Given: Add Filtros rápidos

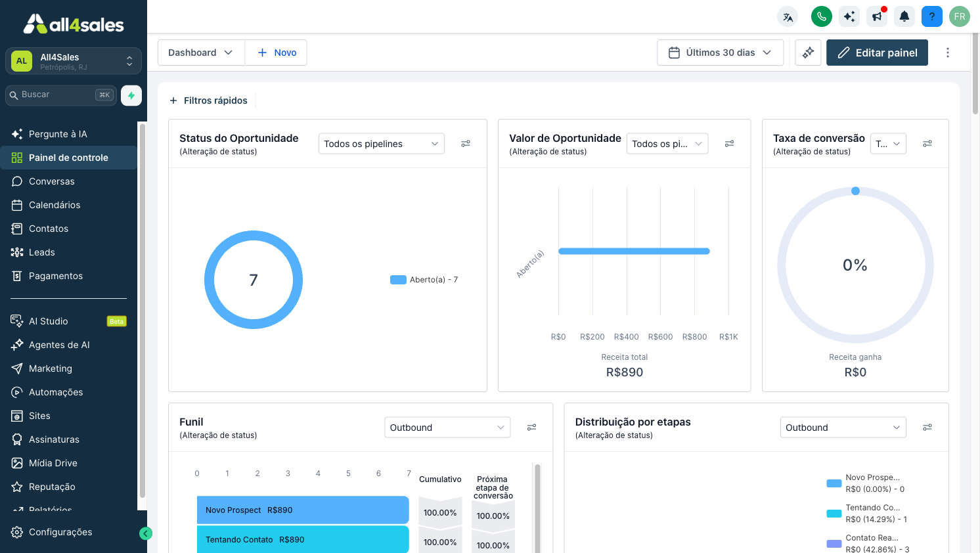Looking at the screenshot, I should [208, 100].
